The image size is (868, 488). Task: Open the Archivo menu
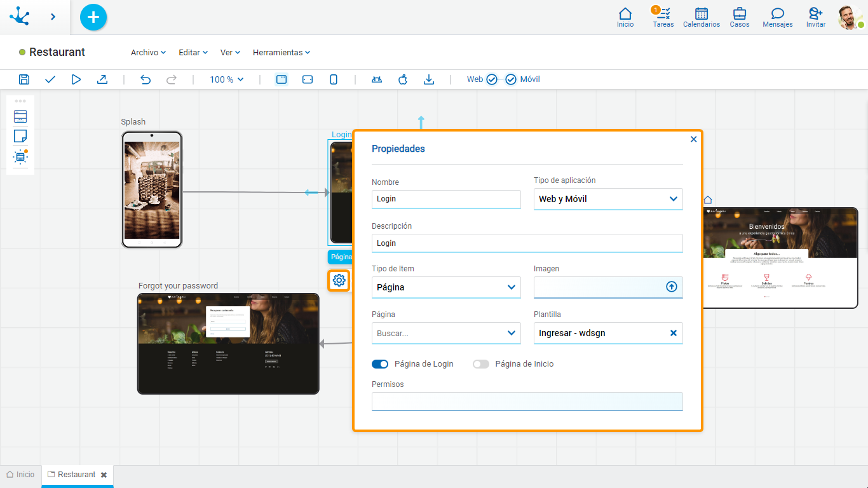click(147, 52)
